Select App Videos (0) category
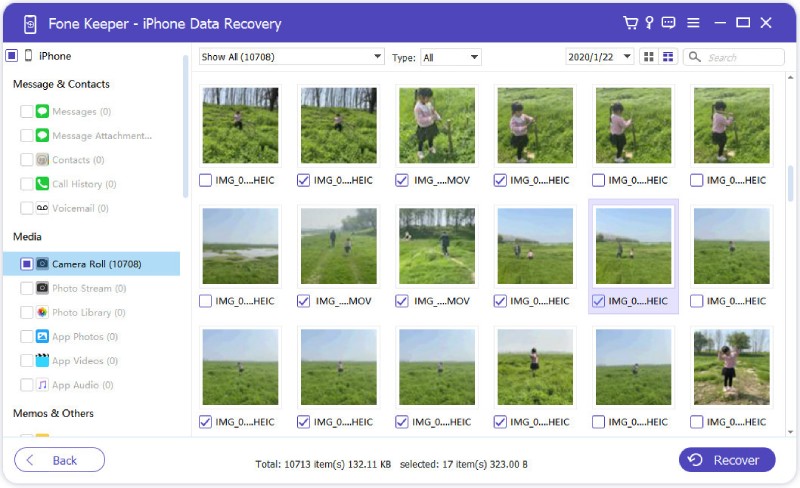 pyautogui.click(x=85, y=360)
